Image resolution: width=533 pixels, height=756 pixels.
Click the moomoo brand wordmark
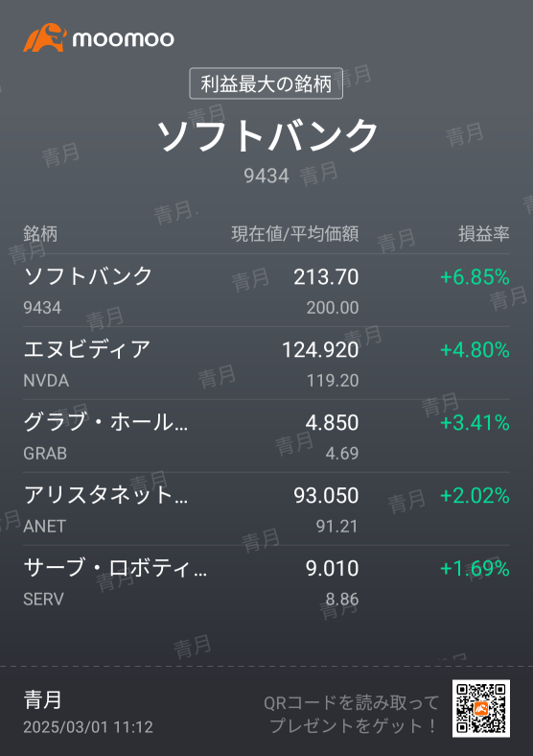(124, 39)
